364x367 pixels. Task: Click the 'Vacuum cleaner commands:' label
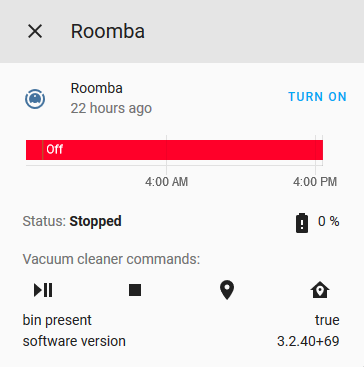pyautogui.click(x=111, y=259)
